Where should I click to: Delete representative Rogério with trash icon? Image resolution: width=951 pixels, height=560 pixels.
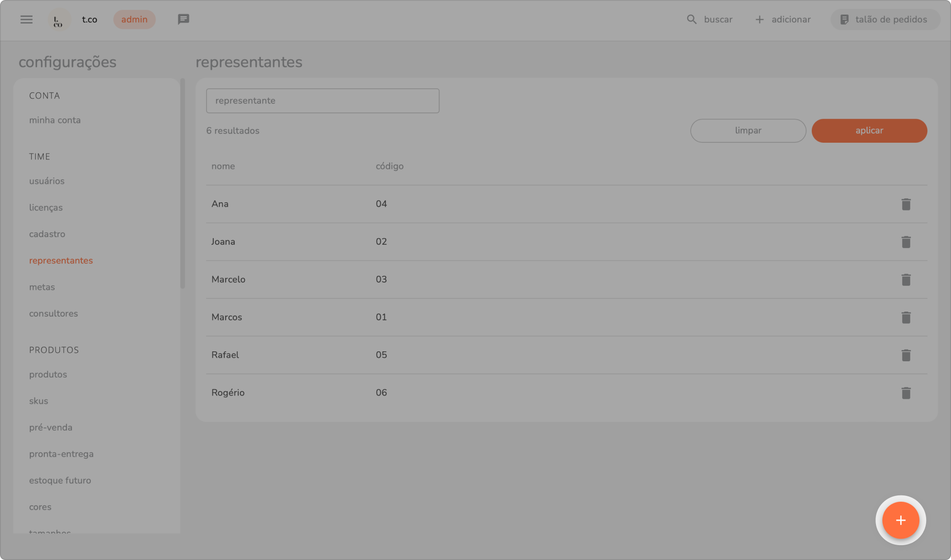tap(906, 393)
